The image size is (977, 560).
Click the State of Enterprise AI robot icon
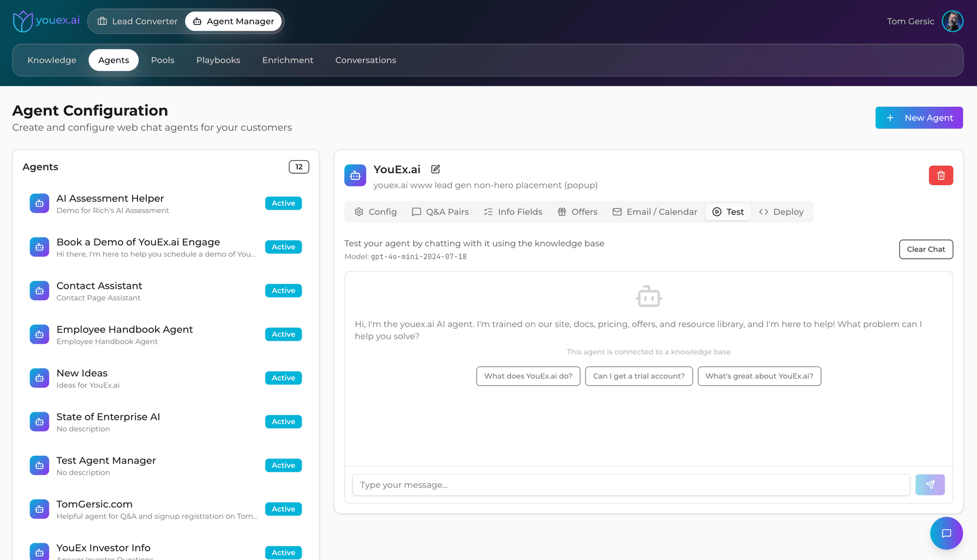tap(39, 422)
